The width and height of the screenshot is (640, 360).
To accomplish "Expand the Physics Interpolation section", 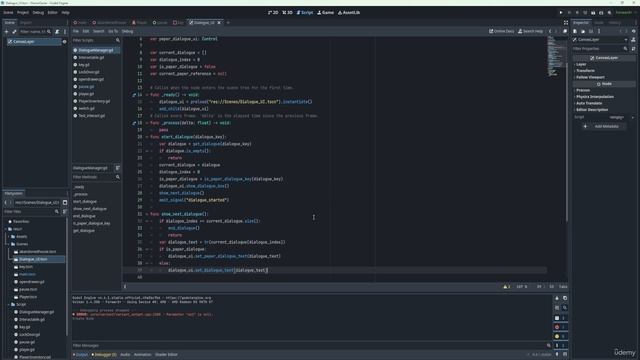I will (594, 97).
